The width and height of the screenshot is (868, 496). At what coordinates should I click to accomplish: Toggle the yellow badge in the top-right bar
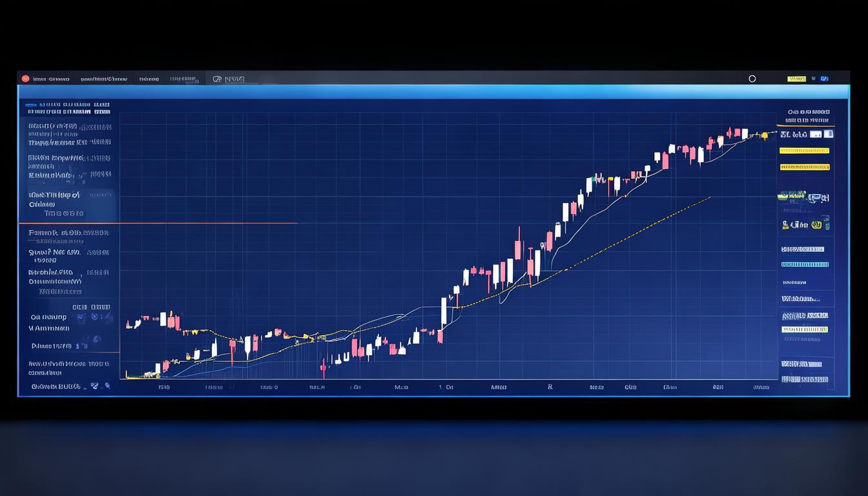pos(796,79)
